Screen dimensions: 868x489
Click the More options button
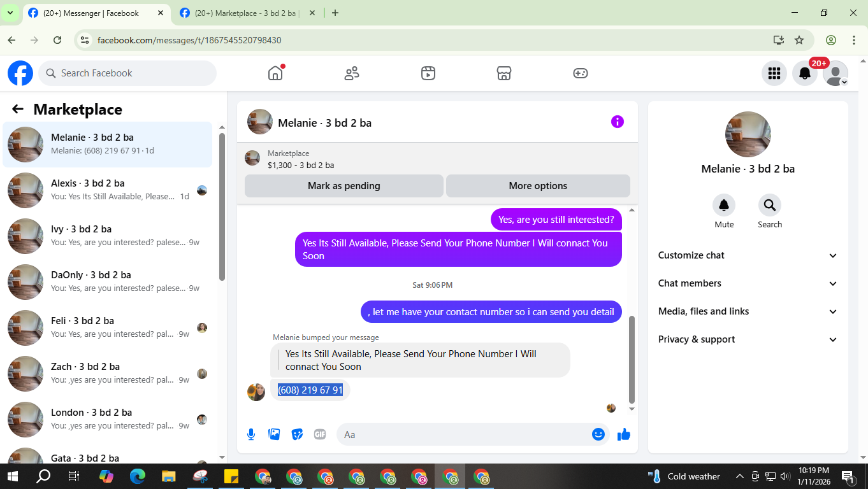(538, 186)
